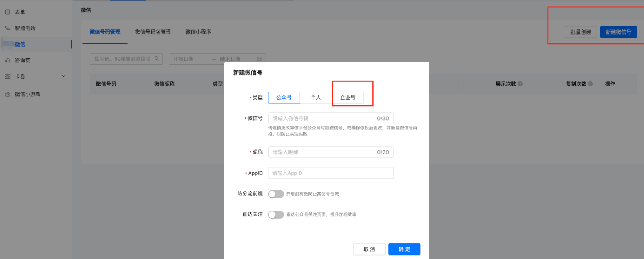Click the 表单 form icon
The width and height of the screenshot is (644, 259).
coord(7,12)
